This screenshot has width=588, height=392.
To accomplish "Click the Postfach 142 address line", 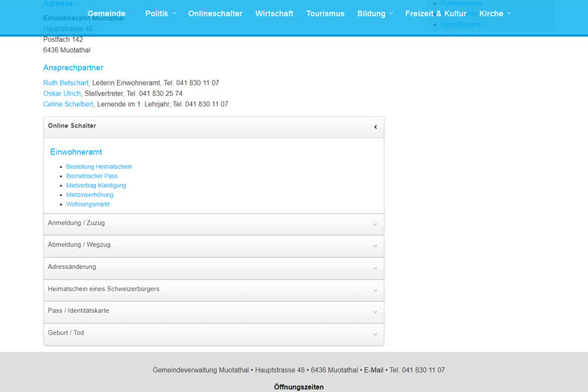I will (63, 39).
